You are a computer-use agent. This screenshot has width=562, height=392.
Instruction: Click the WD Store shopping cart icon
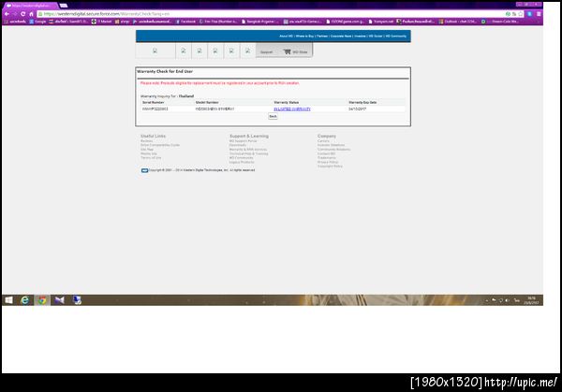(x=287, y=51)
